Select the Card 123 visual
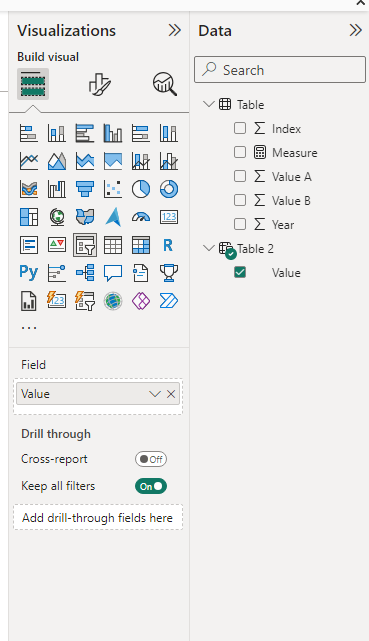 169,217
